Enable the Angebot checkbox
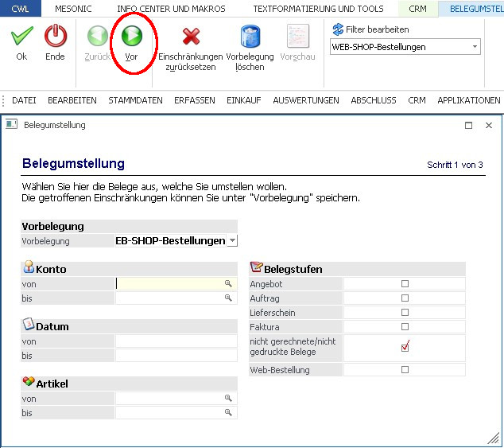 405,284
